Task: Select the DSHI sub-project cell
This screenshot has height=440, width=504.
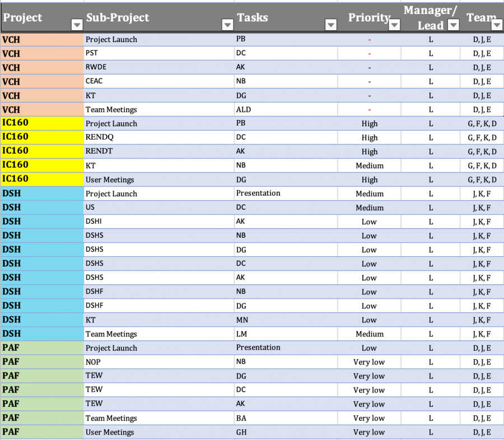Action: click(x=159, y=221)
